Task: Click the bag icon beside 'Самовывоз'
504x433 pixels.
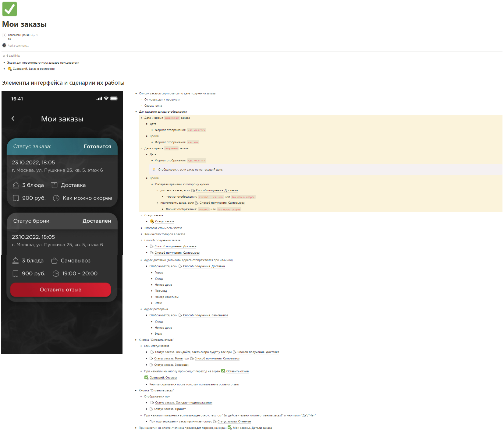Action: (54, 261)
